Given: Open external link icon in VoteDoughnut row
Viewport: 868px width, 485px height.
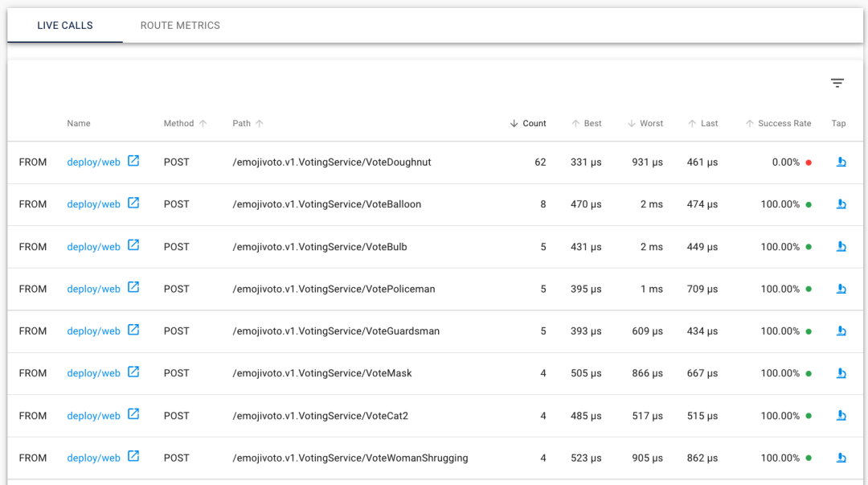Looking at the screenshot, I should [133, 161].
